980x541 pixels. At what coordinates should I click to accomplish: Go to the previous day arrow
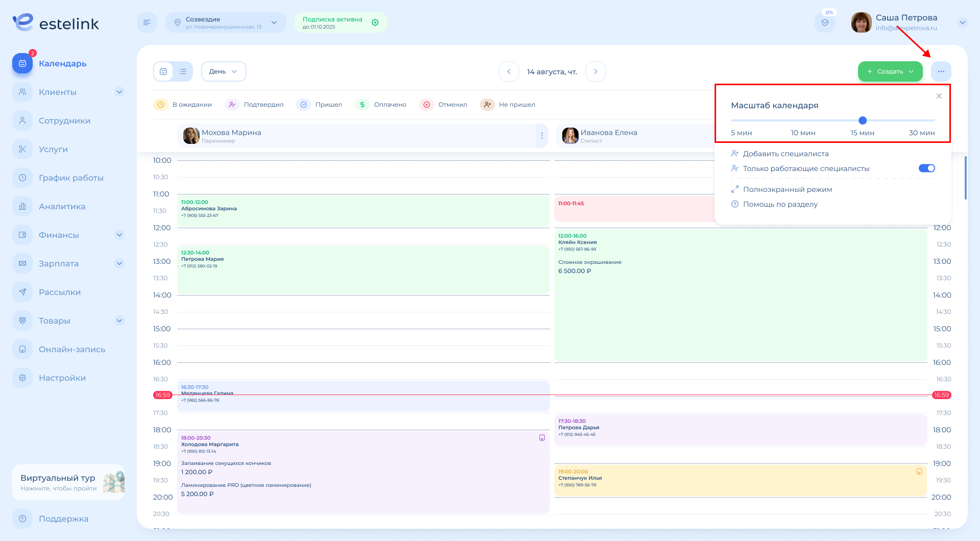tap(508, 71)
